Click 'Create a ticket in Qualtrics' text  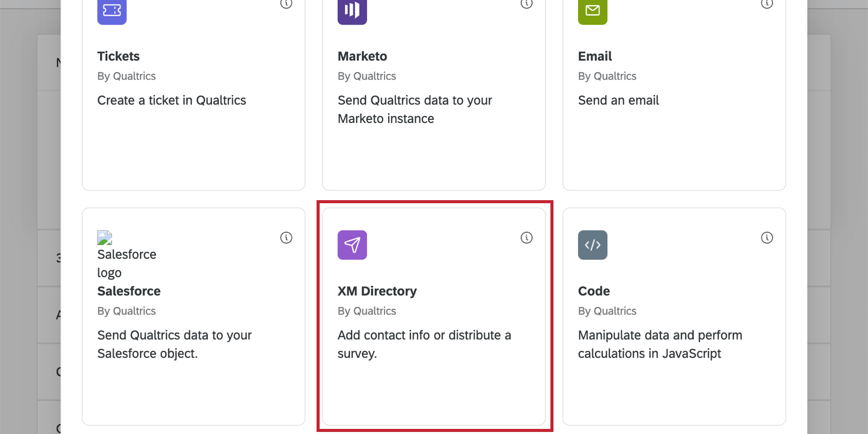point(172,100)
